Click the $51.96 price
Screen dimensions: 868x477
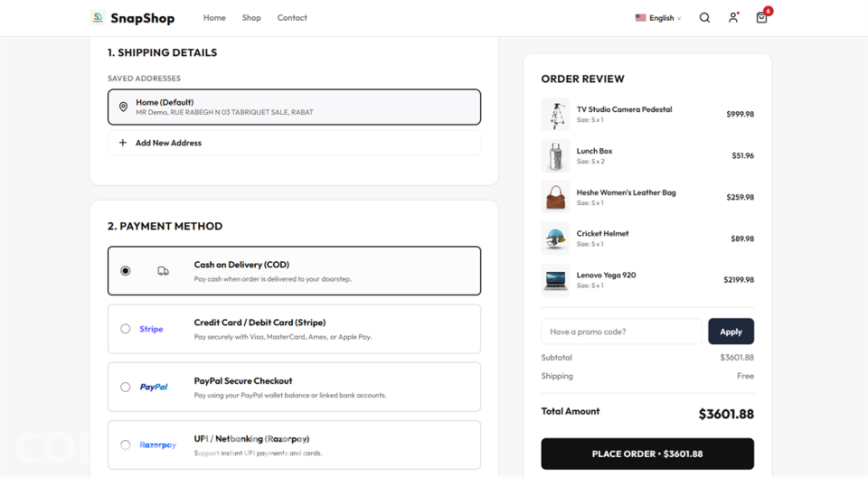click(743, 155)
